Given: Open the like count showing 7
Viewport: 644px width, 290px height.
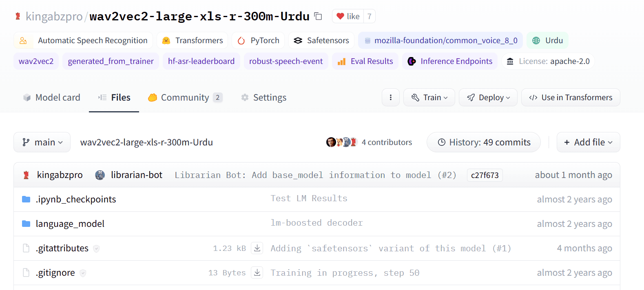Looking at the screenshot, I should click(x=369, y=16).
